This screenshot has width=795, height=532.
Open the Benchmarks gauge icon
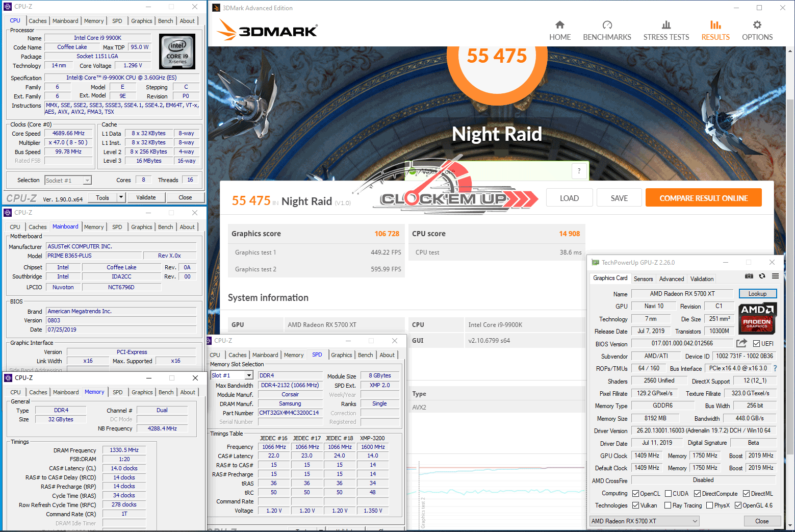coord(607,25)
